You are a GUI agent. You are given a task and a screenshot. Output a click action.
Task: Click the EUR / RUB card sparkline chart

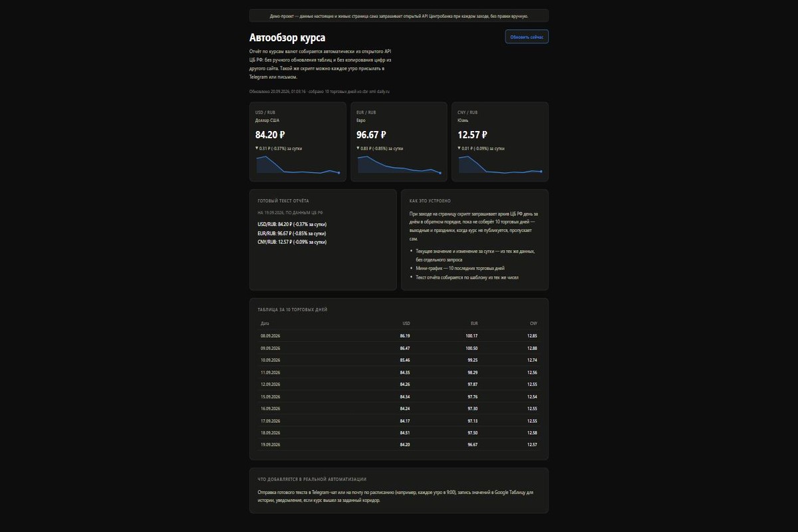pyautogui.click(x=399, y=164)
